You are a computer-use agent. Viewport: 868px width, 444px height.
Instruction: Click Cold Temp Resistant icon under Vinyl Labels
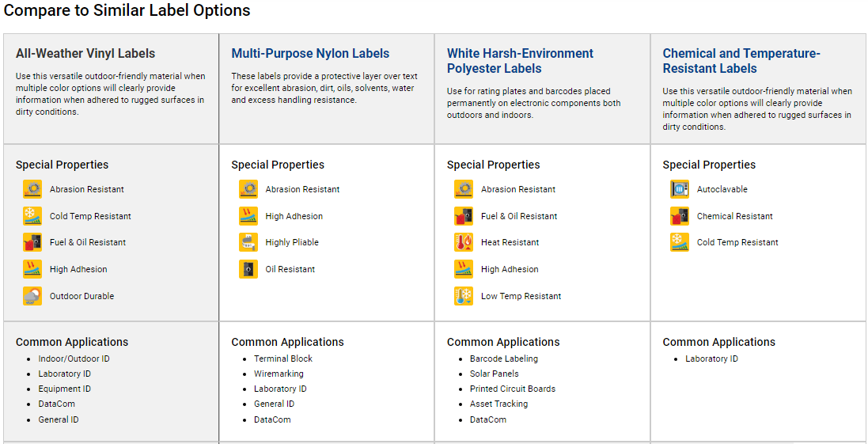(x=32, y=216)
